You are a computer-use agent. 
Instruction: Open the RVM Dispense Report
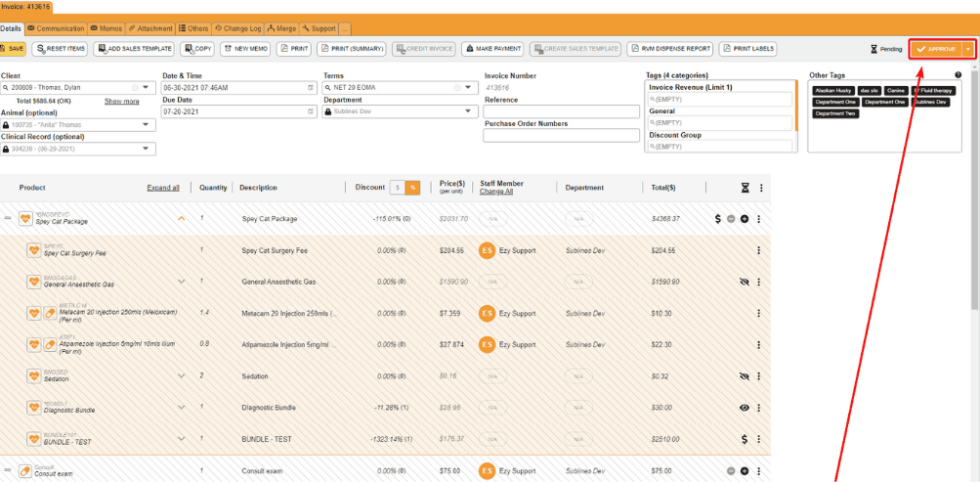point(669,49)
